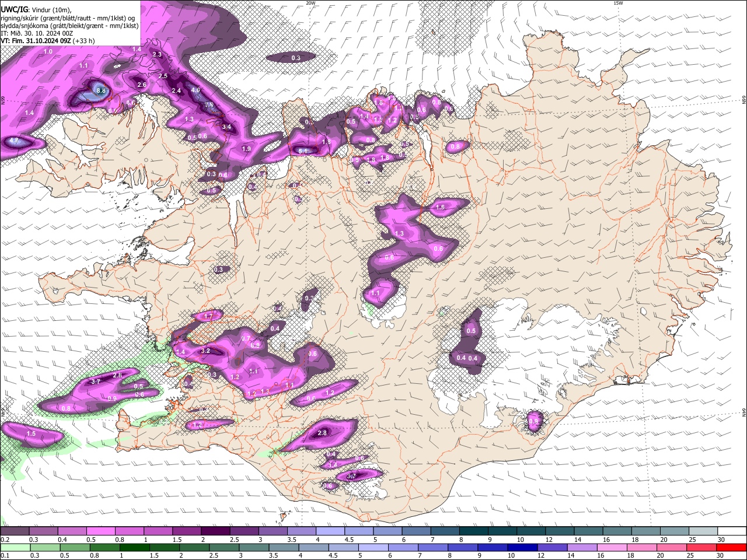Screen dimensions: 747x560
Task: Click the 'VT: Fim. 31.10.2024 09Z (+33 h)' line
Action: coord(48,41)
